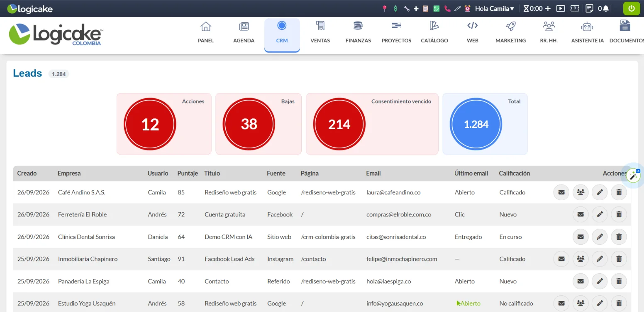644x312 pixels.
Task: Delete the Clínica Dental Sonrisa lead
Action: [x=619, y=237]
